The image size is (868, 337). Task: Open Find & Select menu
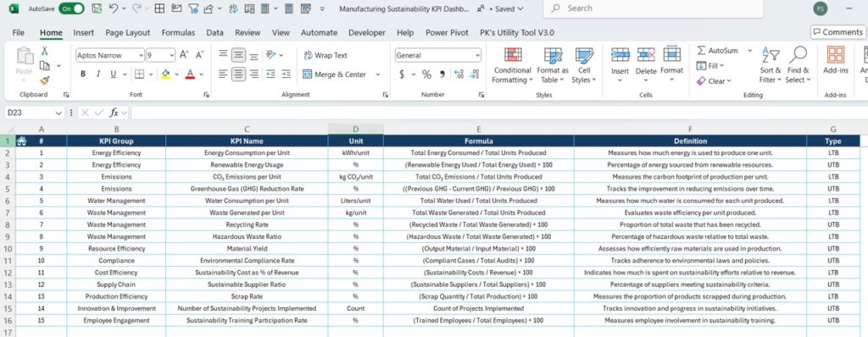click(798, 65)
